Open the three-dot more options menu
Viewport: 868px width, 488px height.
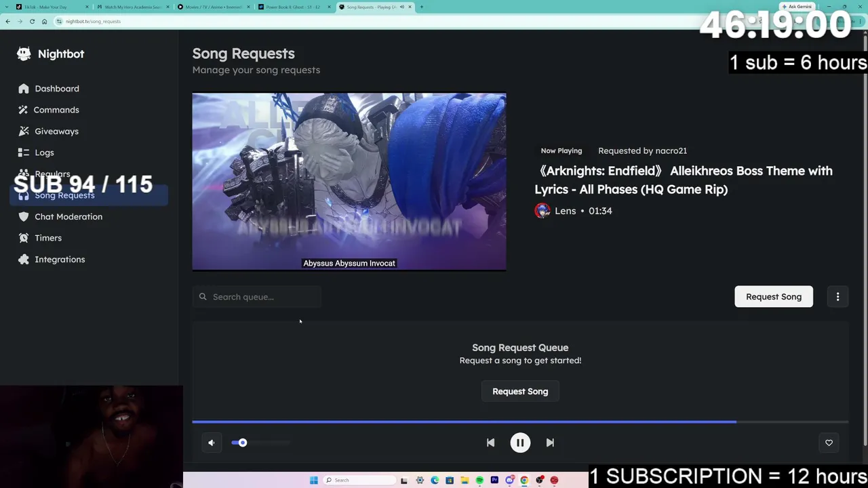click(x=837, y=296)
